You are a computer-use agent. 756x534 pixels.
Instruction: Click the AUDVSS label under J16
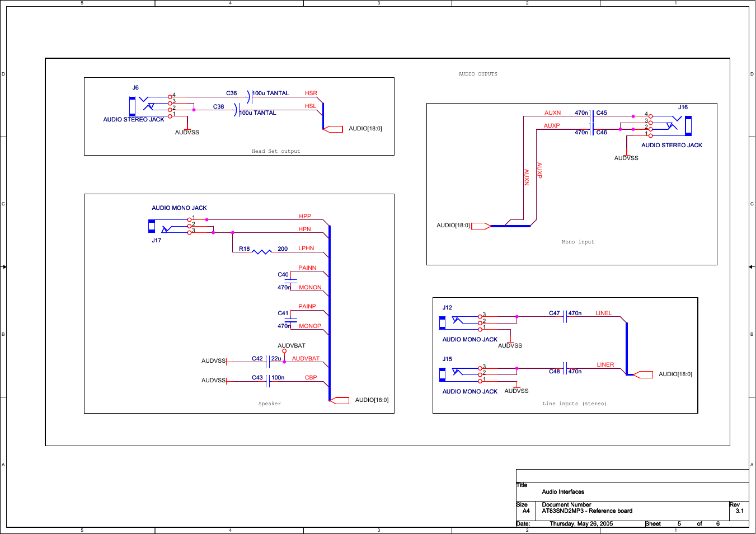(626, 158)
